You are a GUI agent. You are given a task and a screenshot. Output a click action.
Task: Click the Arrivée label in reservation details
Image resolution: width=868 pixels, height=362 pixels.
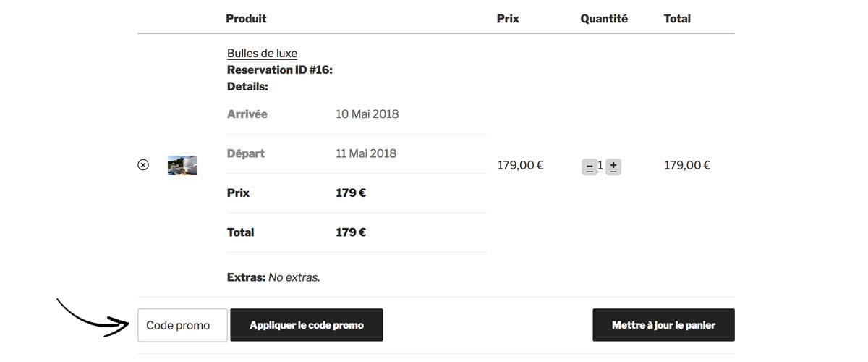click(247, 114)
